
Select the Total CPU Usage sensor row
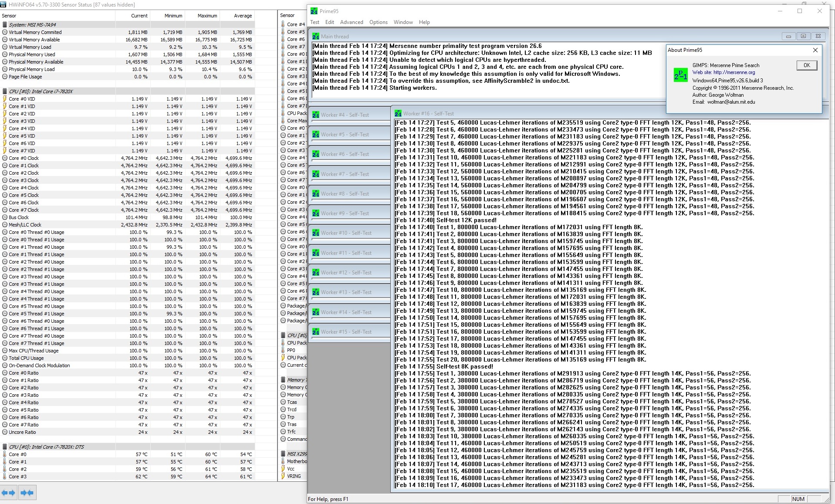[127, 358]
